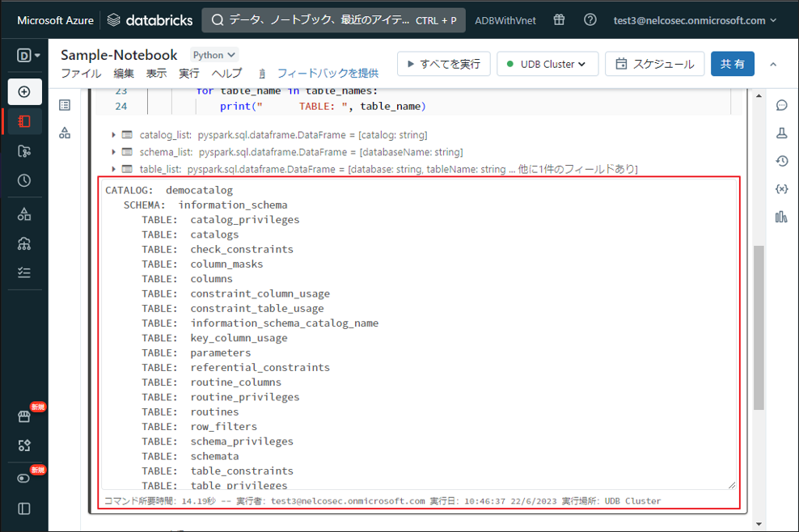Viewport: 799px width, 532px height.
Task: Expand the table_list DataFrame schema
Action: (x=114, y=169)
